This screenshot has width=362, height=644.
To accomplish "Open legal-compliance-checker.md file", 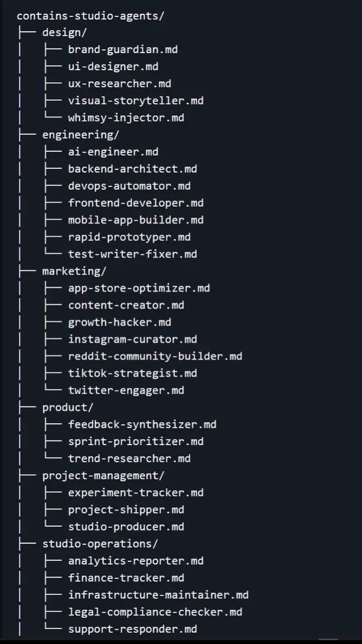I will [x=155, y=612].
